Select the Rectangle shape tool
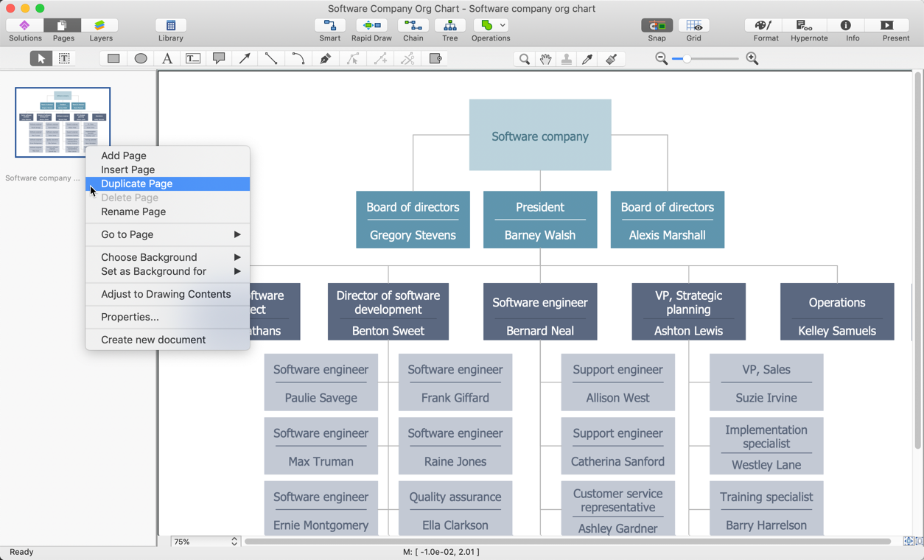The width and height of the screenshot is (924, 560). coord(113,58)
